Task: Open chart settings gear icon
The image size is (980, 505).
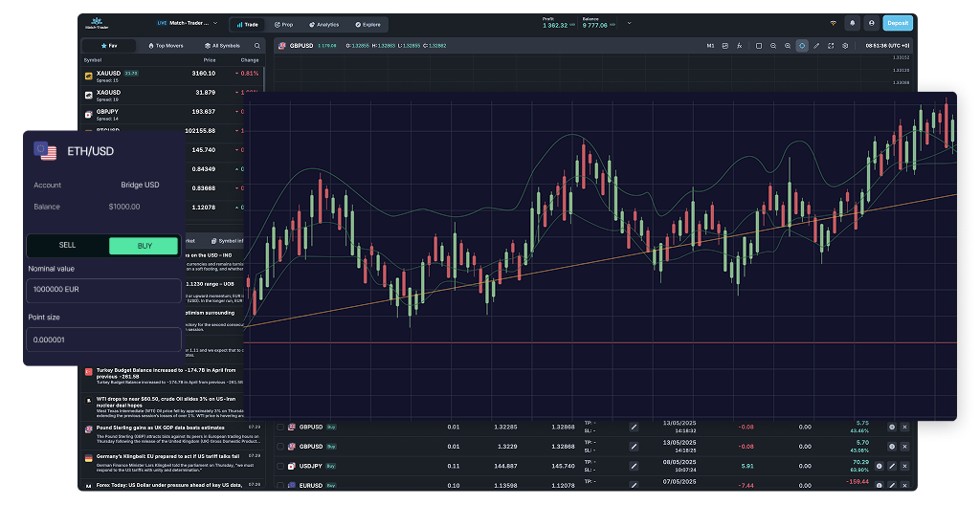Action: [845, 45]
